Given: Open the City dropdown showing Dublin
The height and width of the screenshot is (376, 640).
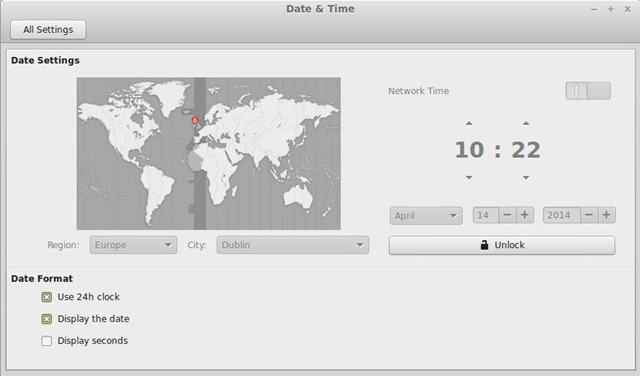Looking at the screenshot, I should [x=293, y=245].
